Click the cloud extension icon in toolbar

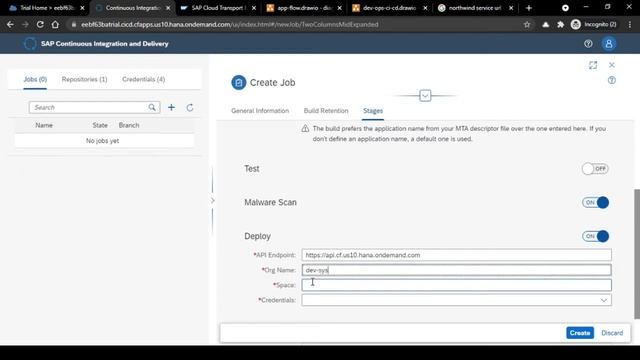(545, 24)
